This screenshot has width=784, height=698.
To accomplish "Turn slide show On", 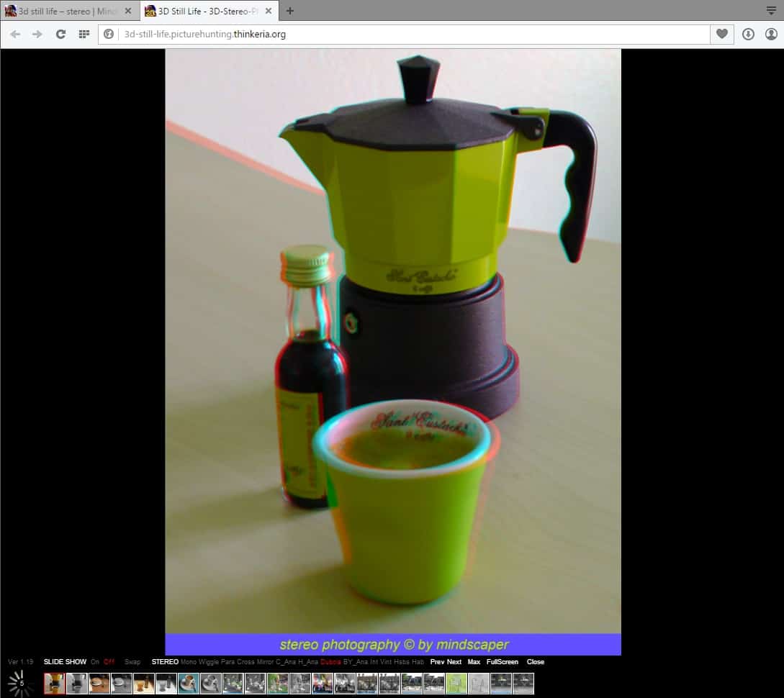I will [x=95, y=662].
